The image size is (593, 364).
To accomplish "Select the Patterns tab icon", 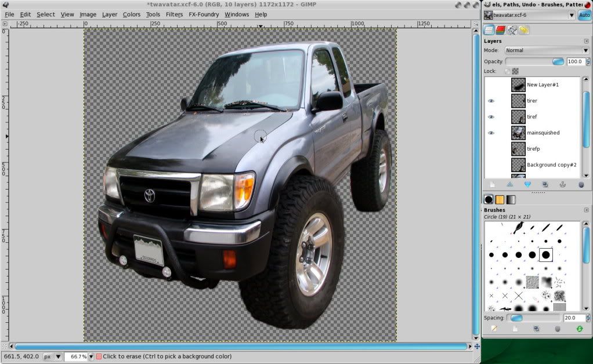I will 500,199.
